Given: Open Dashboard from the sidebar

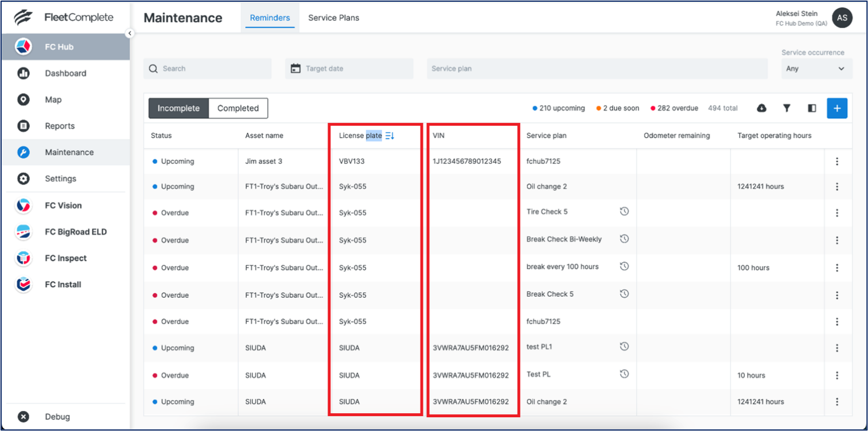Looking at the screenshot, I should 65,73.
